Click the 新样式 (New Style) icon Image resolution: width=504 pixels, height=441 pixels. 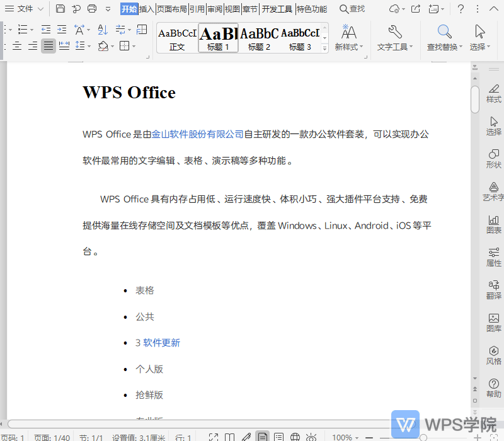349,35
